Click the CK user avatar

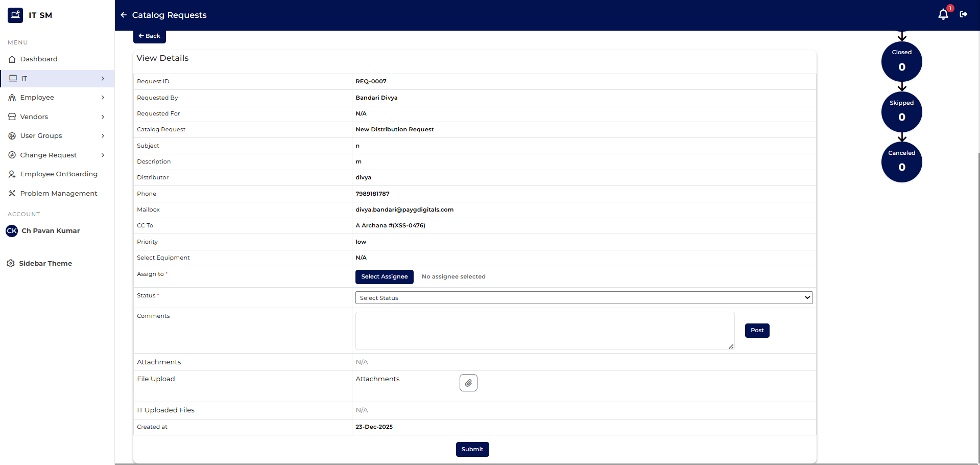pyautogui.click(x=12, y=231)
